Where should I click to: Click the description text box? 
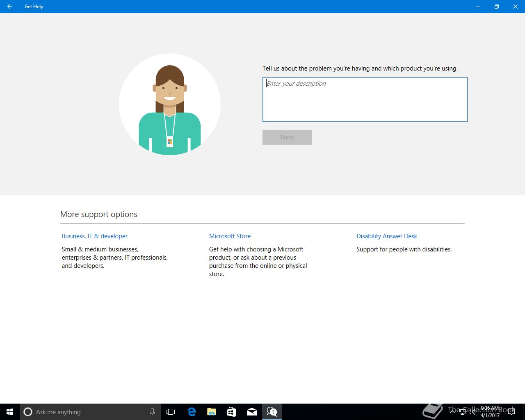point(365,99)
